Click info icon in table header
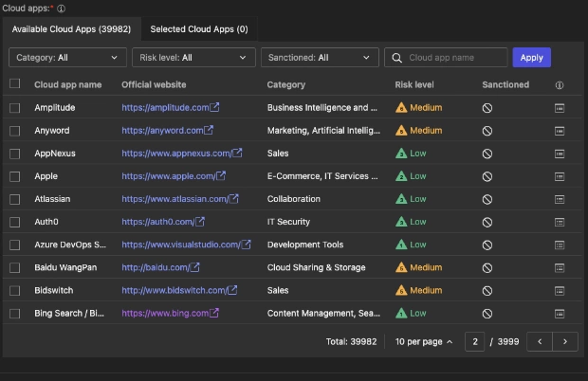The image size is (588, 381). coord(560,85)
